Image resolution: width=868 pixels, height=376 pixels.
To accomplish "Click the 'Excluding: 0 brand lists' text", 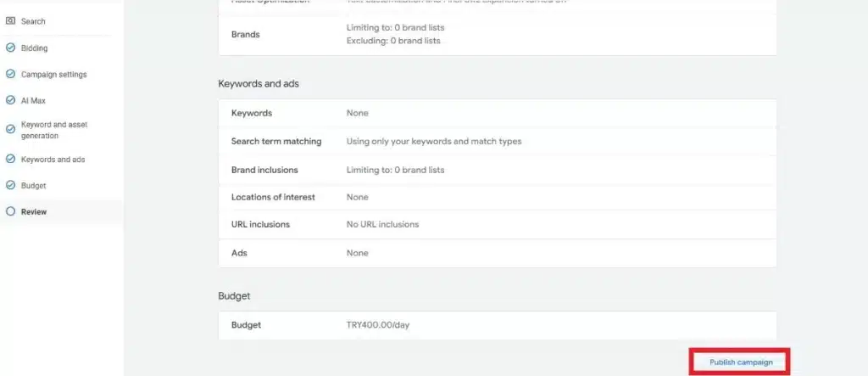I will (x=395, y=41).
